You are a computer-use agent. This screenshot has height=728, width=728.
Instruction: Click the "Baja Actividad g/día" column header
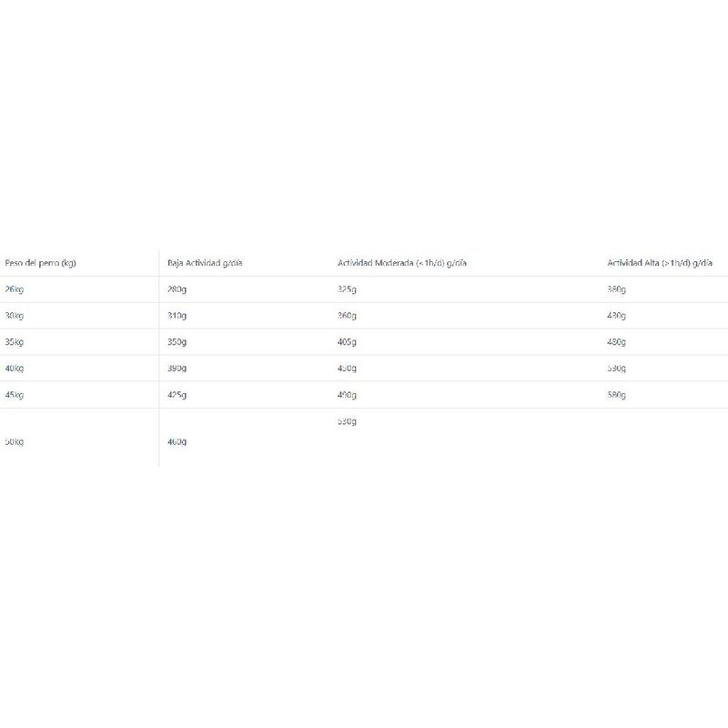click(x=205, y=263)
